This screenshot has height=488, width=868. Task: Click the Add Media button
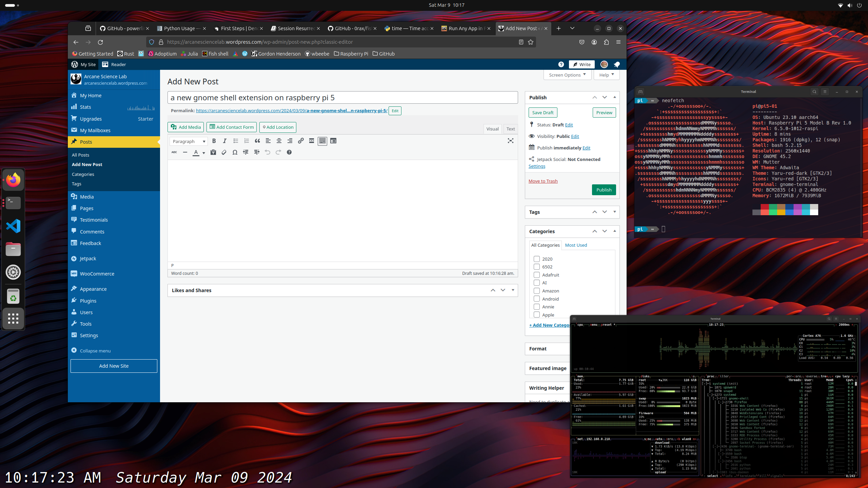(x=185, y=127)
